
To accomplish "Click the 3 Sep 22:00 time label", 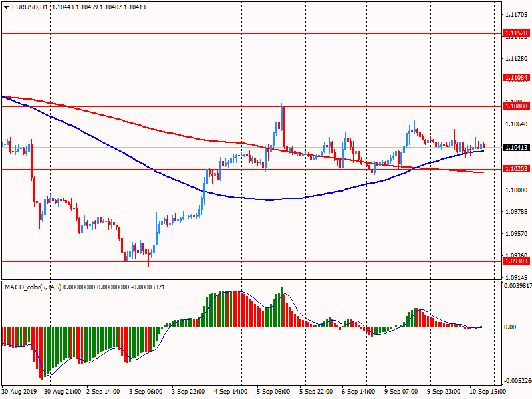I will (188, 391).
